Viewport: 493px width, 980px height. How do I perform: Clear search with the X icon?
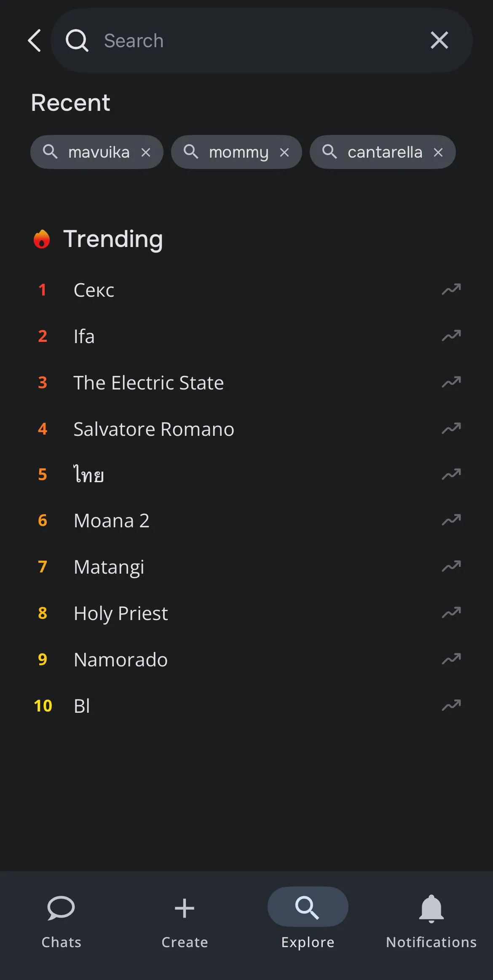click(x=439, y=40)
